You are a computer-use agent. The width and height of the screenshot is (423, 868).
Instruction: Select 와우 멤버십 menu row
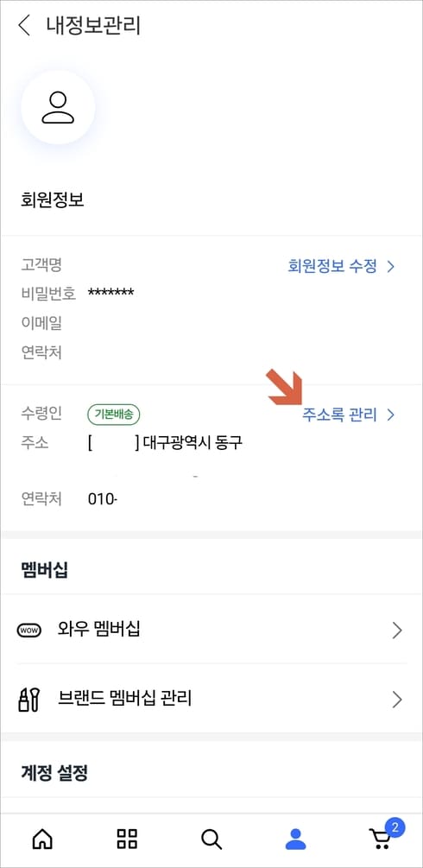tap(211, 630)
